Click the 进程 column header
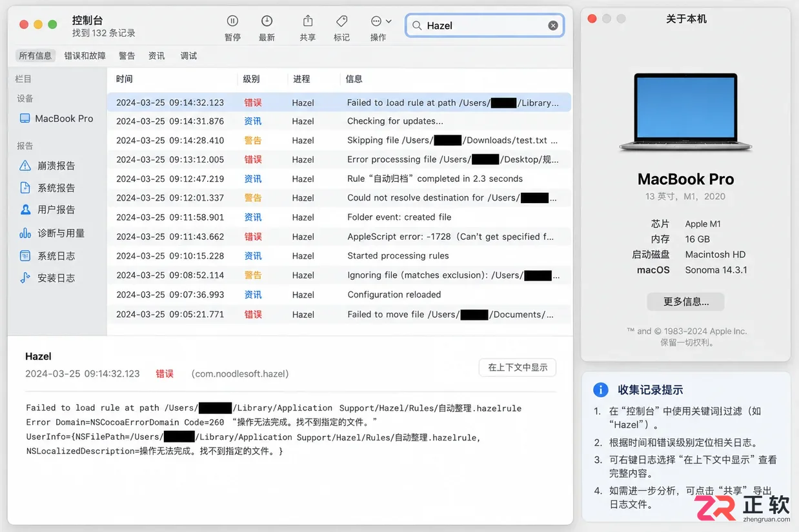The width and height of the screenshot is (799, 532). click(x=301, y=79)
